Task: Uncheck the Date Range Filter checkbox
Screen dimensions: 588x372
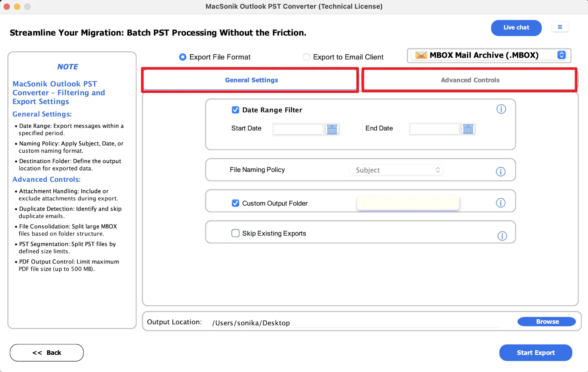Action: click(x=236, y=110)
